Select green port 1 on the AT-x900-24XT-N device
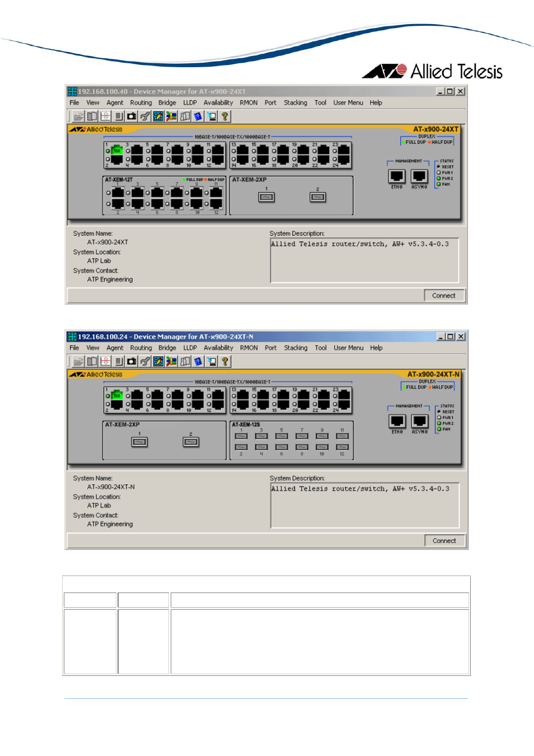534x756 pixels. pos(116,395)
